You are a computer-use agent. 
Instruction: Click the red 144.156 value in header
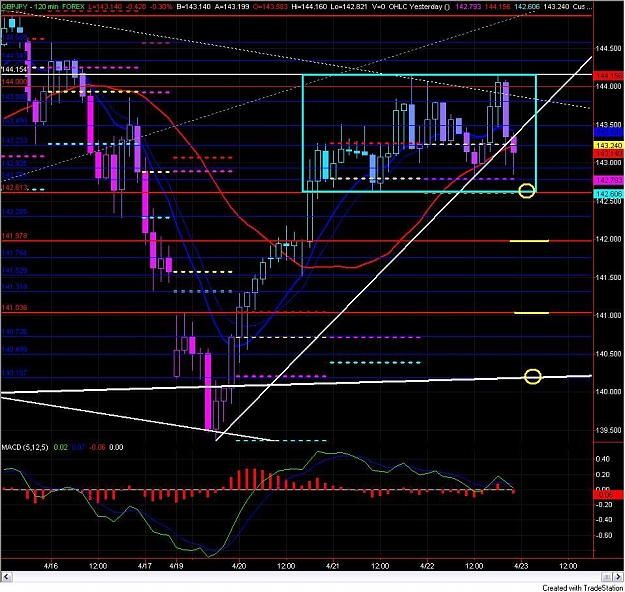(x=497, y=7)
